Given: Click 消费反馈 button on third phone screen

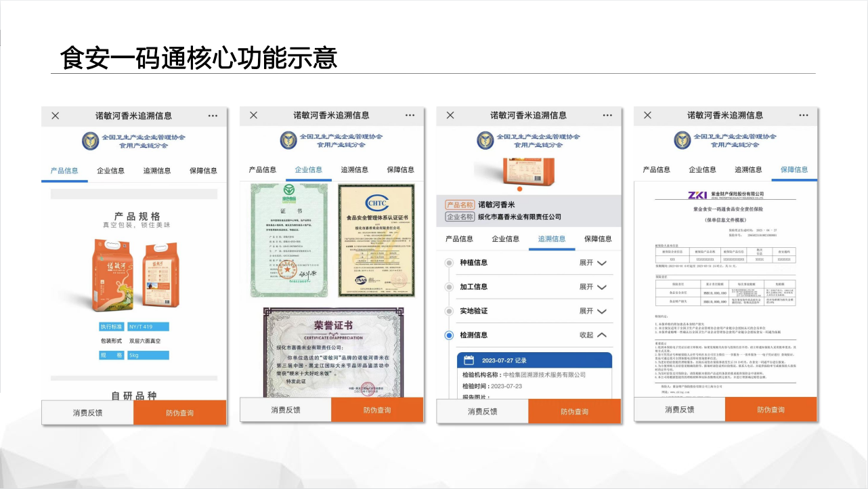Looking at the screenshot, I should [x=483, y=411].
